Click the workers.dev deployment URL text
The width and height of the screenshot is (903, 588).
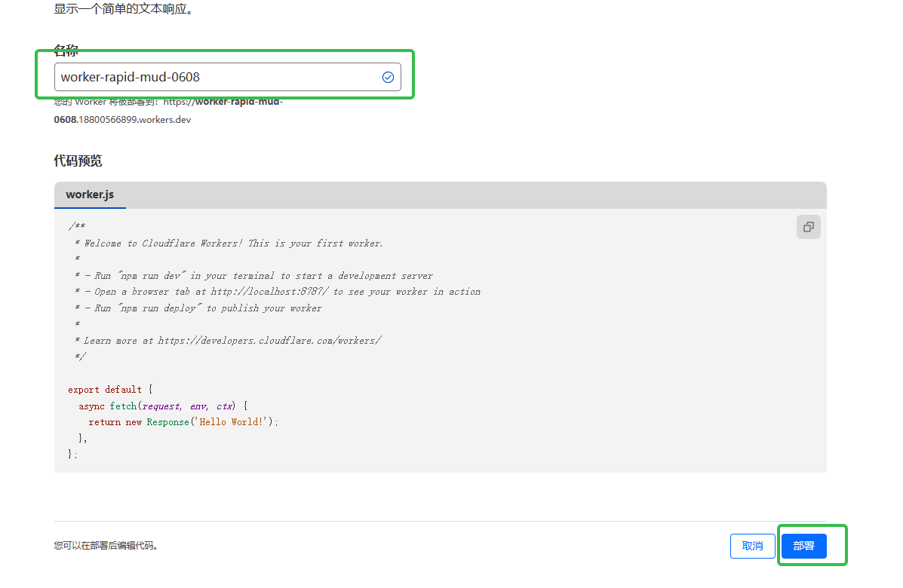point(168,110)
